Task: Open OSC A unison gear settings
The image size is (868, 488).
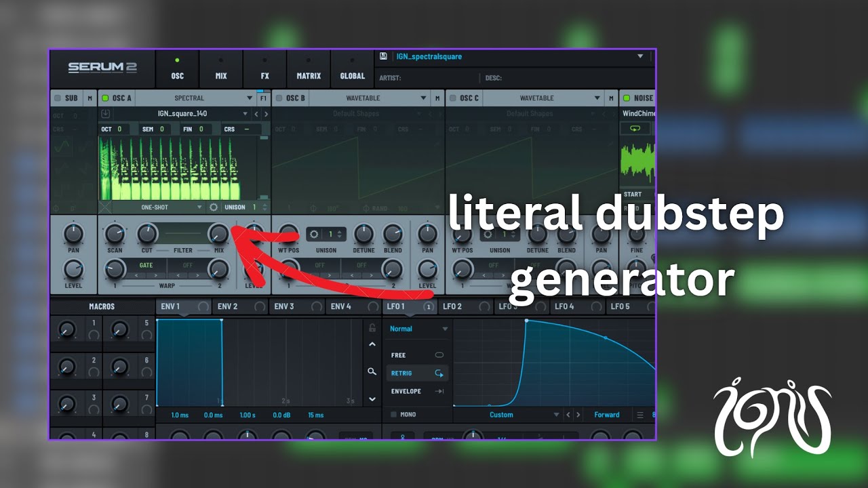Action: coord(214,207)
